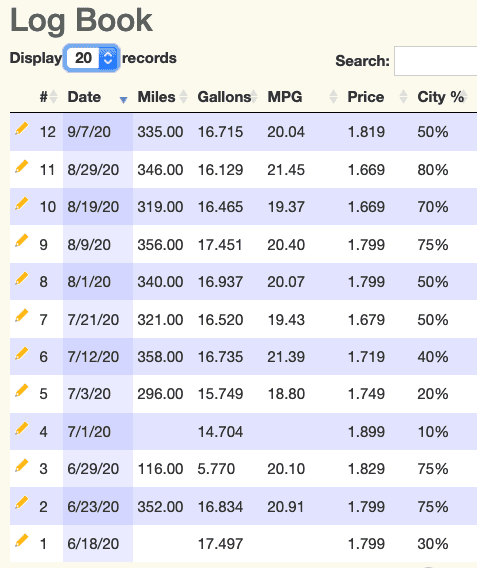The width and height of the screenshot is (477, 568).
Task: Click miles value 335.00
Action: pos(160,132)
